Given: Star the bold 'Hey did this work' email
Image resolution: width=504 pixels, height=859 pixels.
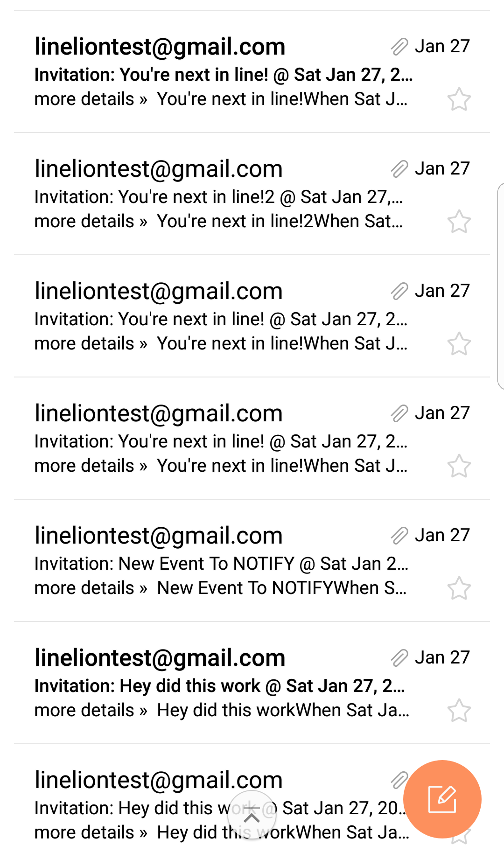Looking at the screenshot, I should (x=459, y=710).
